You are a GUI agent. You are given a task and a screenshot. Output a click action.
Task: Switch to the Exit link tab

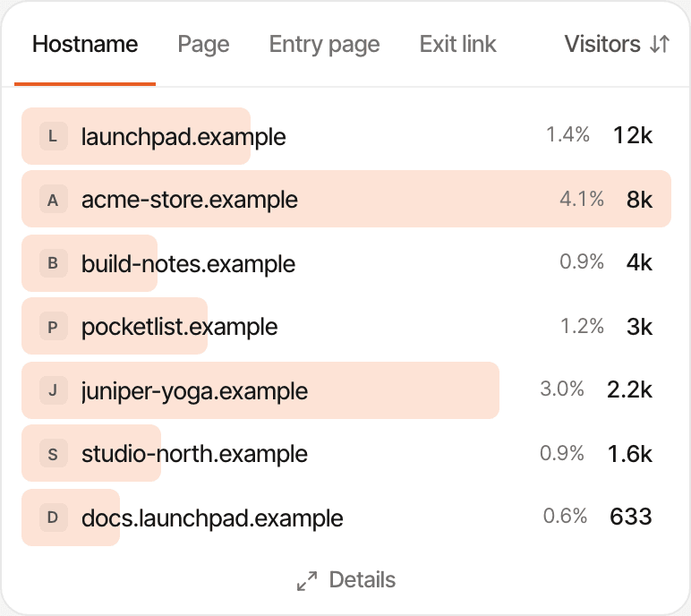458,44
